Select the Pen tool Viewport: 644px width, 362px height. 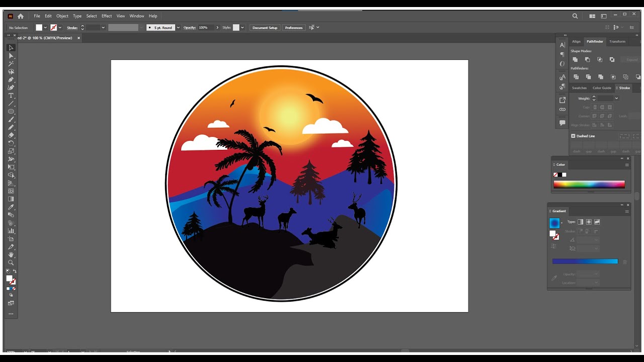(x=11, y=79)
